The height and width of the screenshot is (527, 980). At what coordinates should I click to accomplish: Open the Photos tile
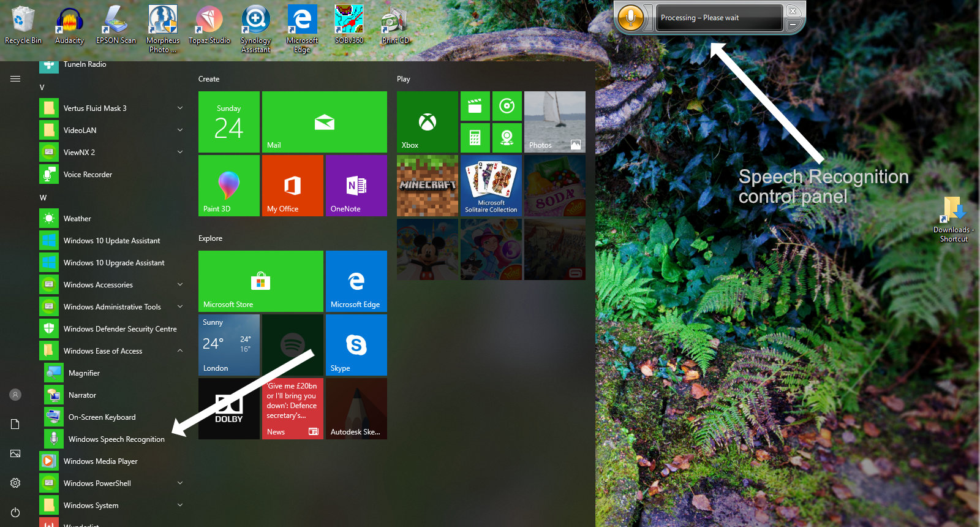coord(555,122)
